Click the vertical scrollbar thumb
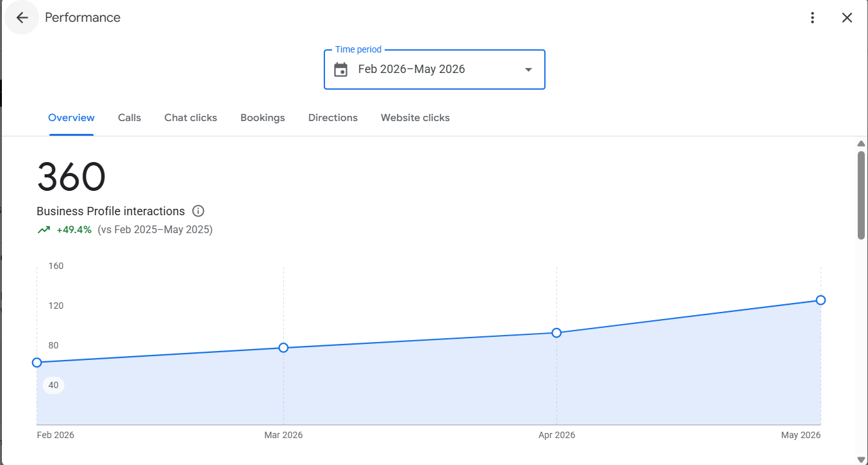 point(861,195)
